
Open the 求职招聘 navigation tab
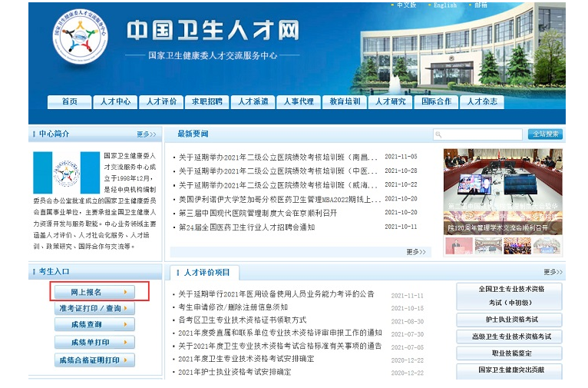click(207, 101)
